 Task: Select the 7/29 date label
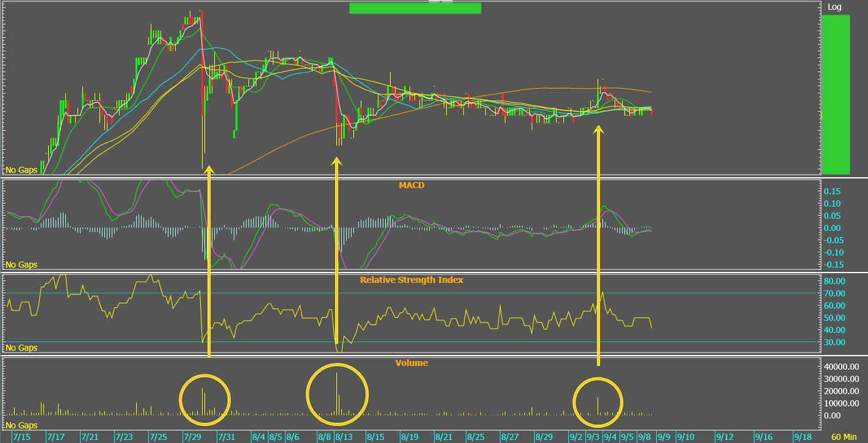tap(192, 438)
